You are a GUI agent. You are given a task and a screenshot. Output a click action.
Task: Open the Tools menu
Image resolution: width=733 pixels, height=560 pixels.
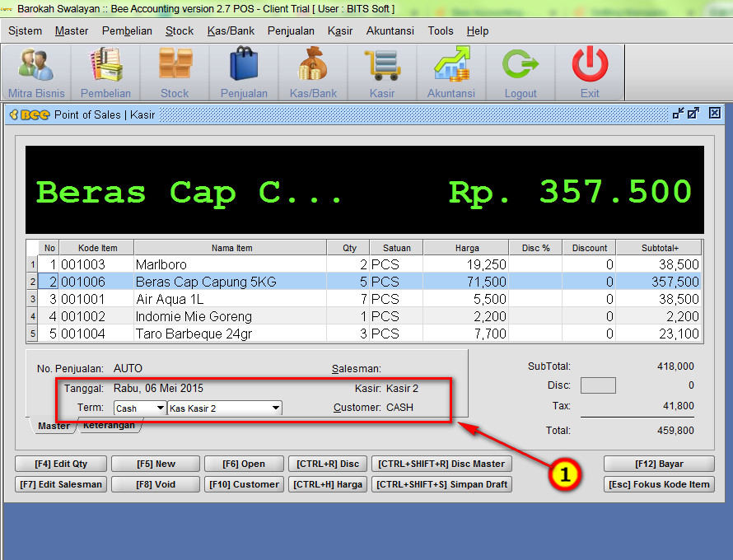click(441, 30)
